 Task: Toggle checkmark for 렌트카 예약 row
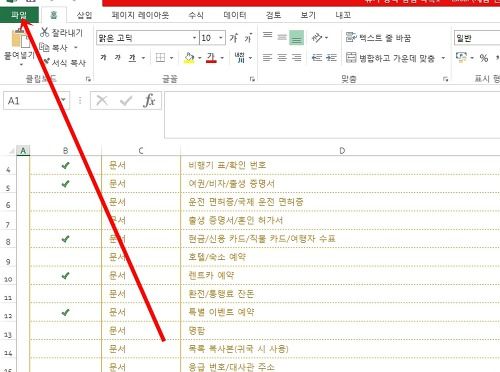tap(65, 275)
